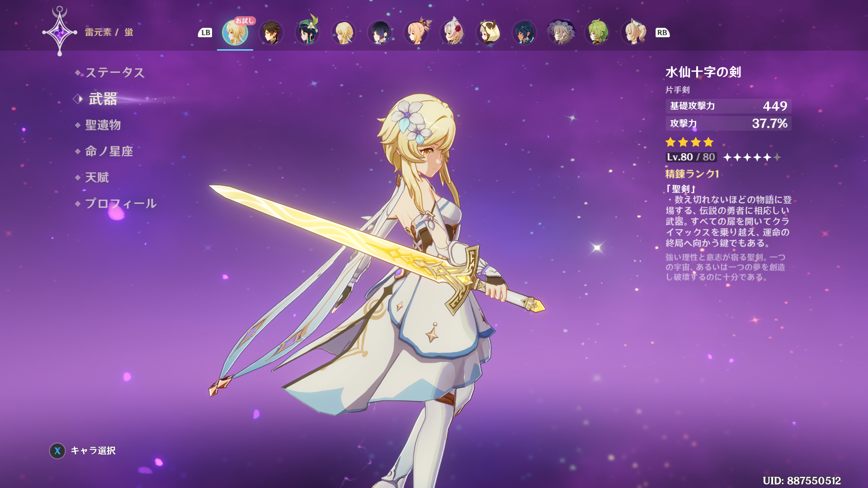The height and width of the screenshot is (488, 868).
Task: Click the 基礎攻撃力 449 stat row
Action: (x=728, y=106)
